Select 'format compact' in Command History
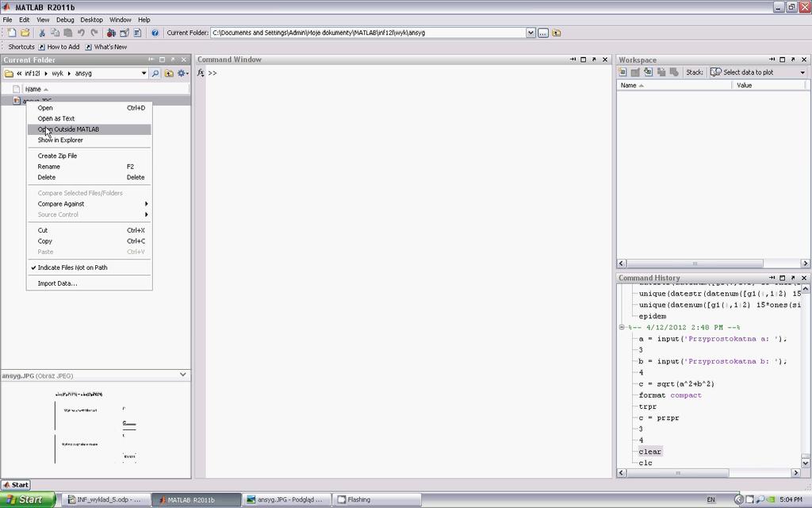This screenshot has width=812, height=508. point(670,395)
